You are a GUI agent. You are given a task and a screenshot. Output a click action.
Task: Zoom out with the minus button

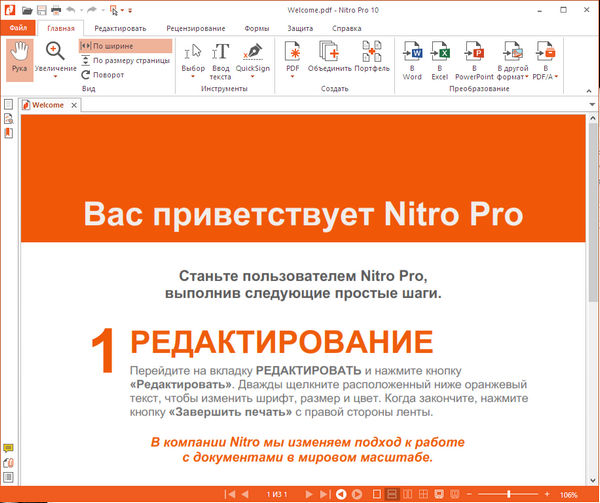point(470,494)
